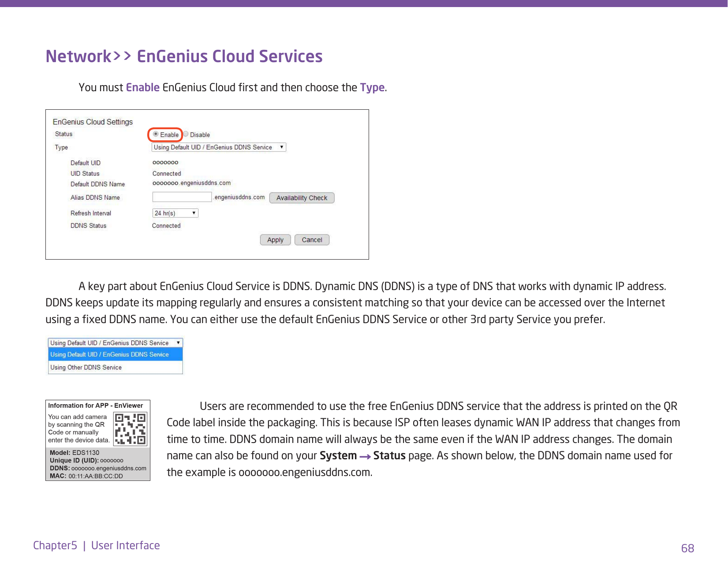Click the Availability Check button
Screen dimensions: 728x562
pos(302,198)
